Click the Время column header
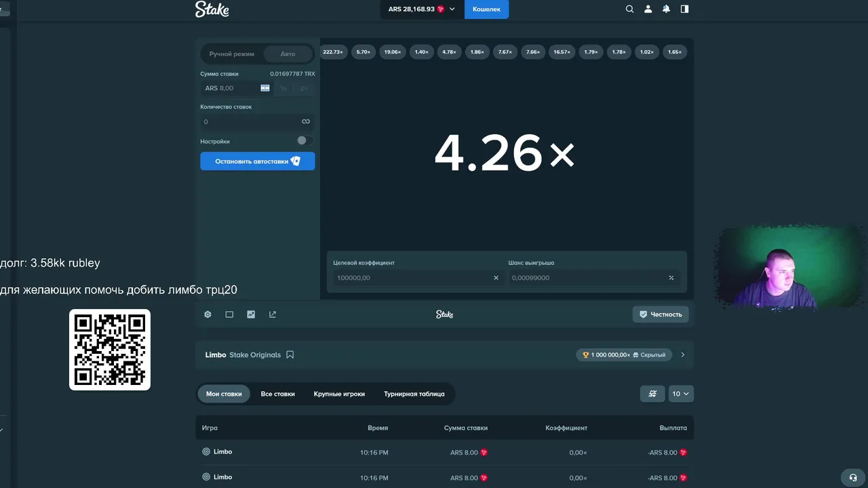The height and width of the screenshot is (488, 868). point(378,428)
